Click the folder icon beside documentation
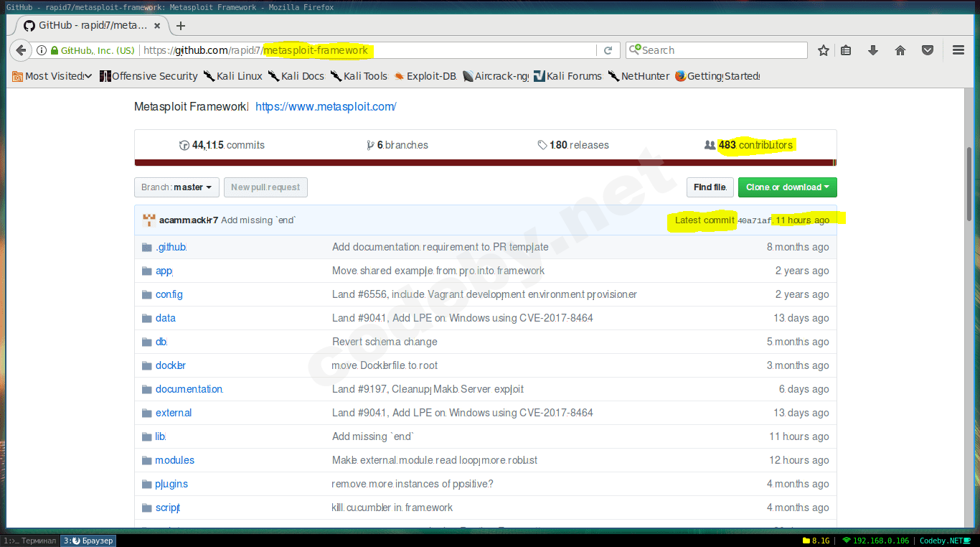The height and width of the screenshot is (547, 980). click(147, 389)
